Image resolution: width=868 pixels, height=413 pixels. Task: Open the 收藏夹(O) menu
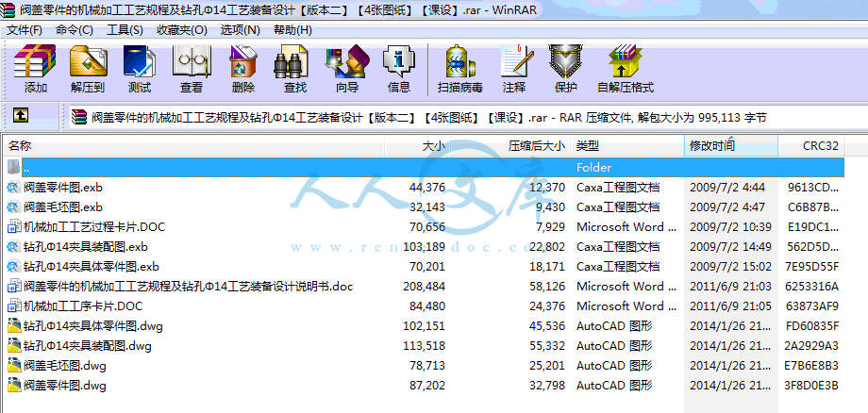coord(181,30)
